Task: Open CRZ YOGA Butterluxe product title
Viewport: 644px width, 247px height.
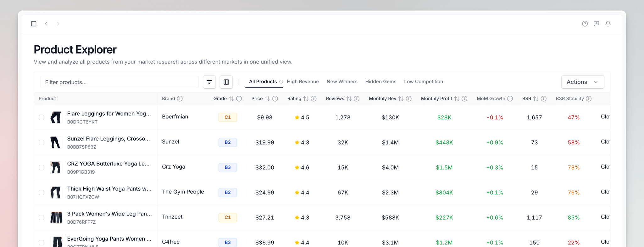Action: [108, 164]
